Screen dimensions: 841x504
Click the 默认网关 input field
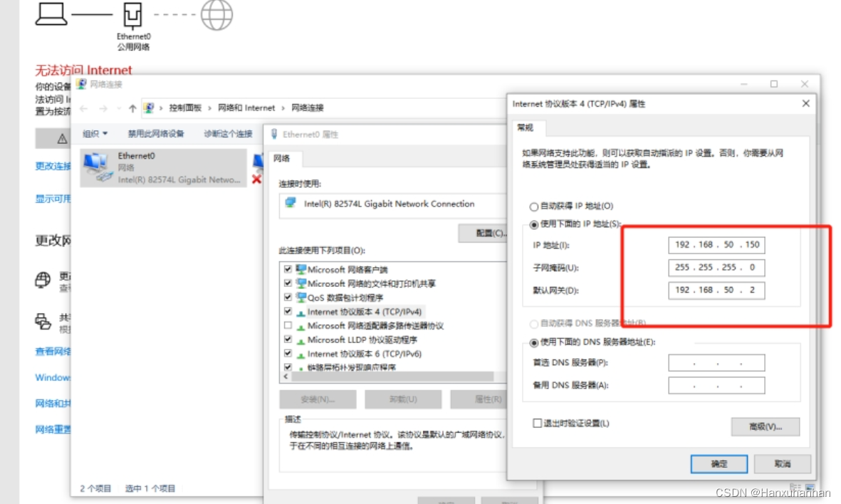click(716, 290)
